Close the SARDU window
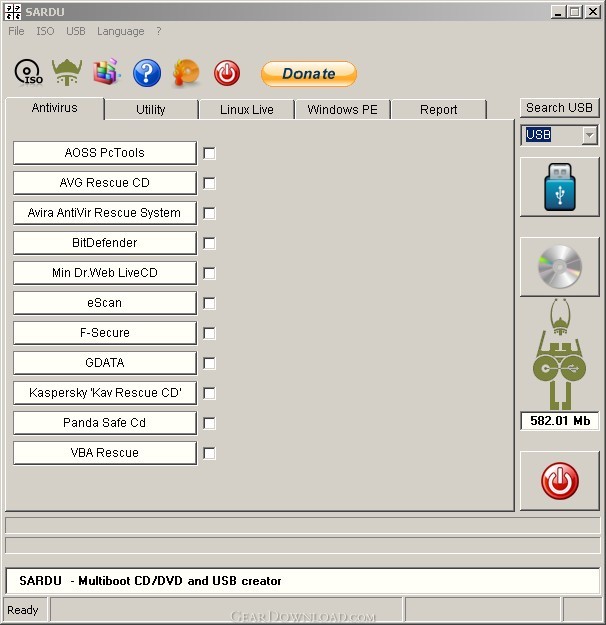 click(x=593, y=12)
